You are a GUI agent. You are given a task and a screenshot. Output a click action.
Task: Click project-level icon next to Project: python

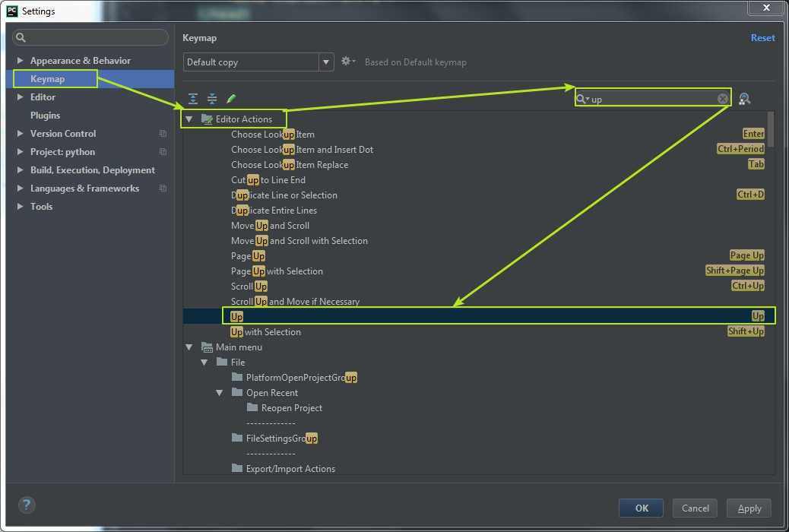tap(163, 151)
